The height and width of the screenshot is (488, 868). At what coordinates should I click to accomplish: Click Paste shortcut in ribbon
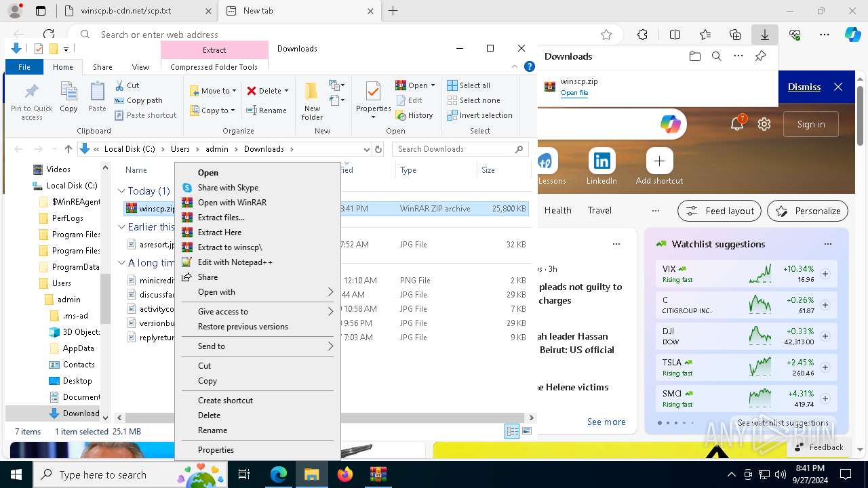pyautogui.click(x=145, y=115)
